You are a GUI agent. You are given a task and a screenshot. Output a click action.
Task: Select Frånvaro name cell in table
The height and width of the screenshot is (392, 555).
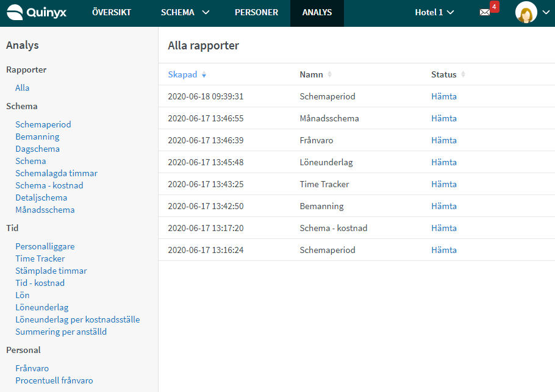[317, 140]
